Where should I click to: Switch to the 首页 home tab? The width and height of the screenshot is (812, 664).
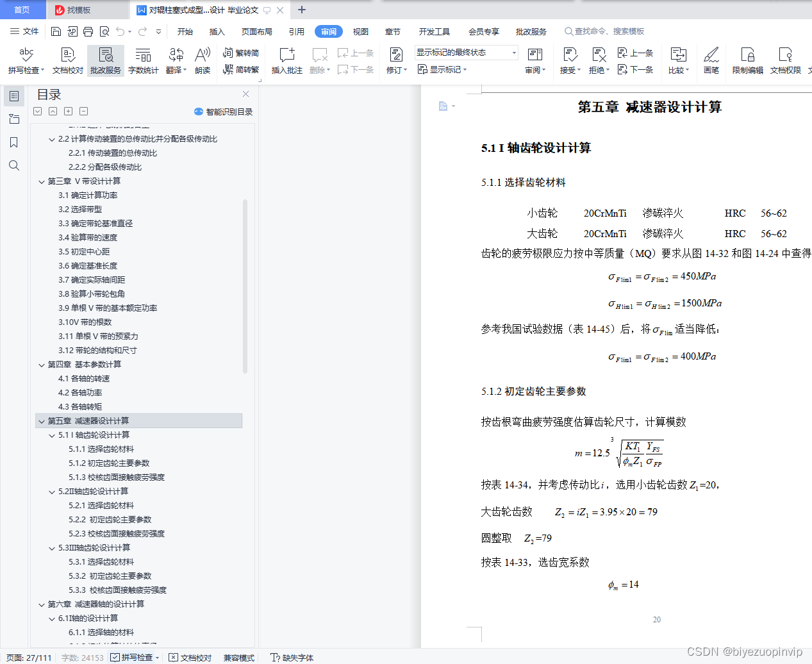(22, 10)
